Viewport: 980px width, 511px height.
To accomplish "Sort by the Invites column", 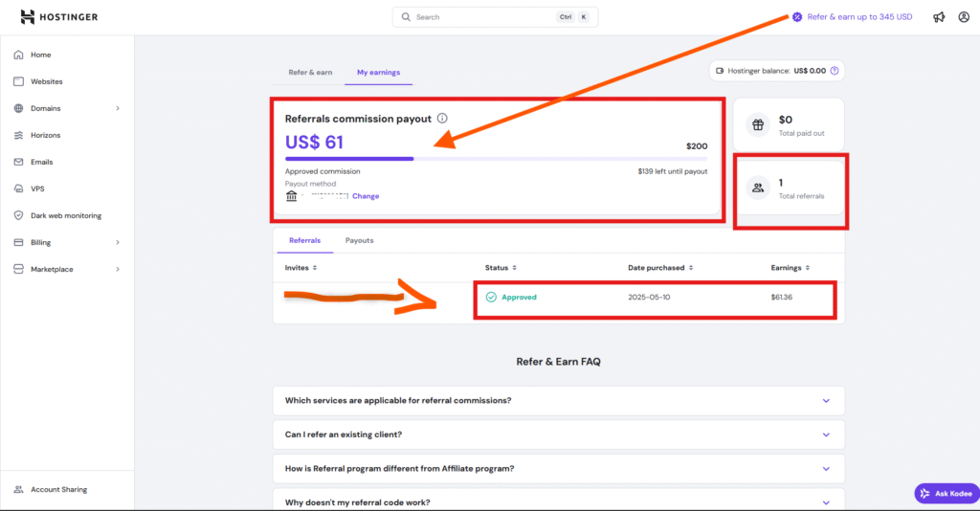I will (x=301, y=268).
